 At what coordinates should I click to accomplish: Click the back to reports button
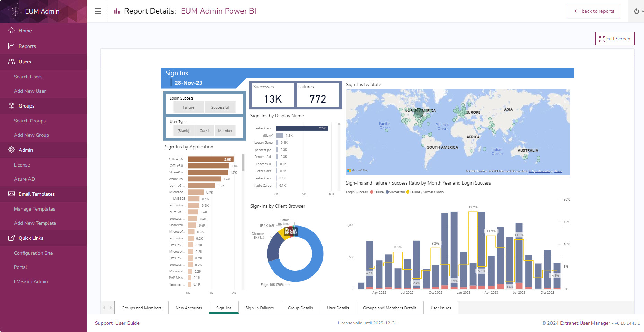[x=593, y=11]
